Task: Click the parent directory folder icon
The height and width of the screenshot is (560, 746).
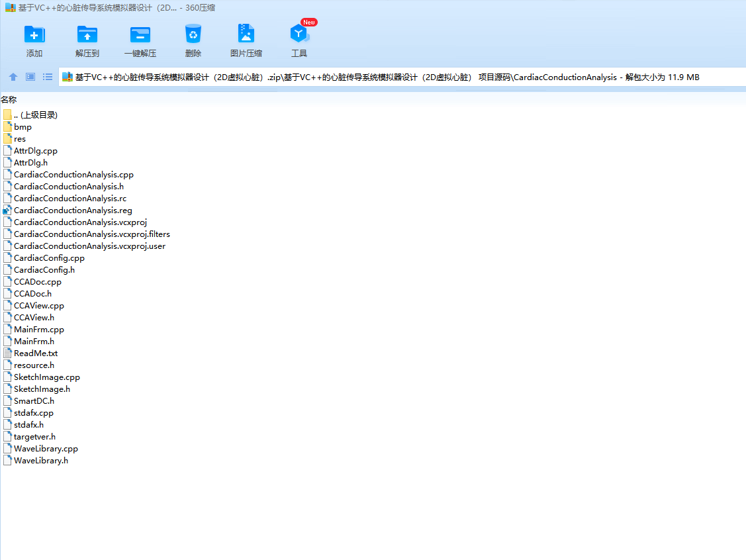Action: (x=7, y=115)
